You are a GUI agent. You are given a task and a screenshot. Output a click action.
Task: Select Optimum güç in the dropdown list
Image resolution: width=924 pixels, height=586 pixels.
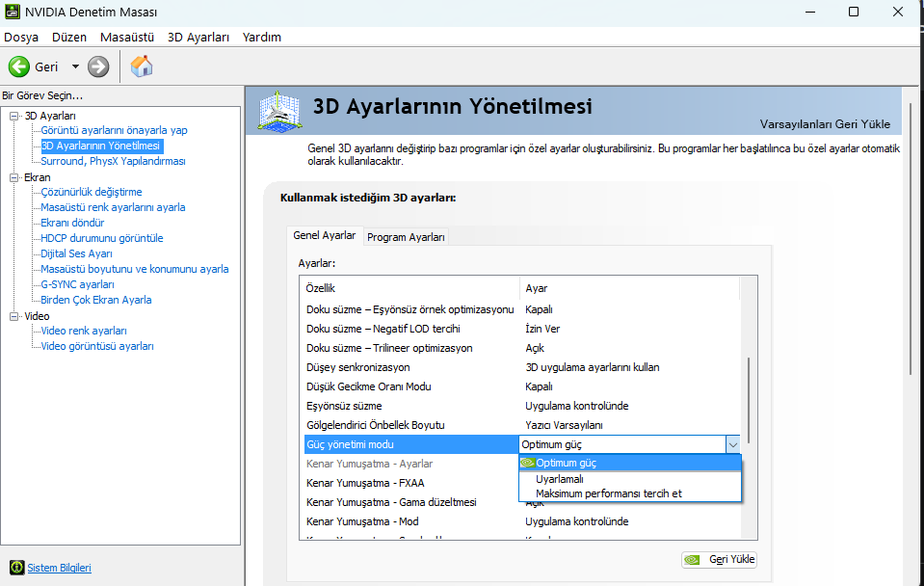pos(630,463)
